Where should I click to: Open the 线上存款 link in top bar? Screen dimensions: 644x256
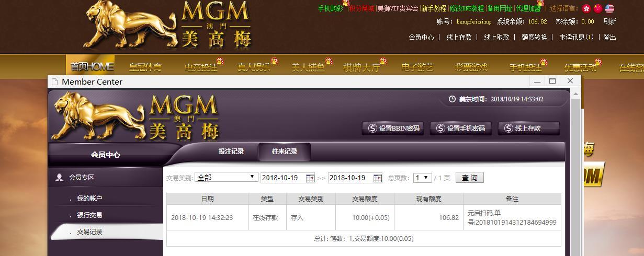459,37
